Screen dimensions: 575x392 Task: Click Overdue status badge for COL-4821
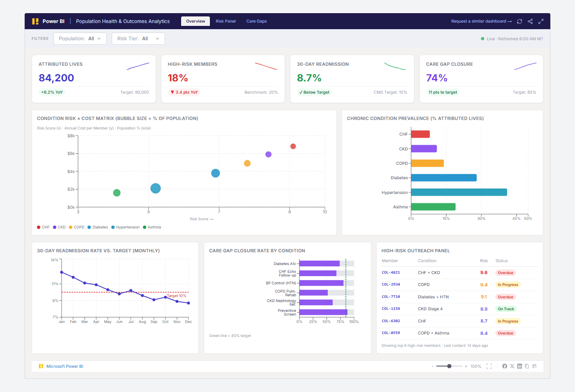(x=506, y=273)
